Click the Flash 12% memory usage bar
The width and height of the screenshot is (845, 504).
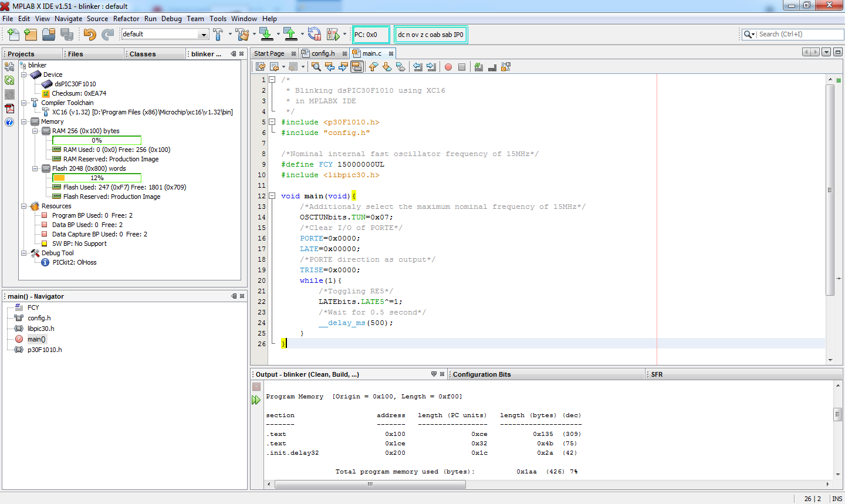pos(97,177)
